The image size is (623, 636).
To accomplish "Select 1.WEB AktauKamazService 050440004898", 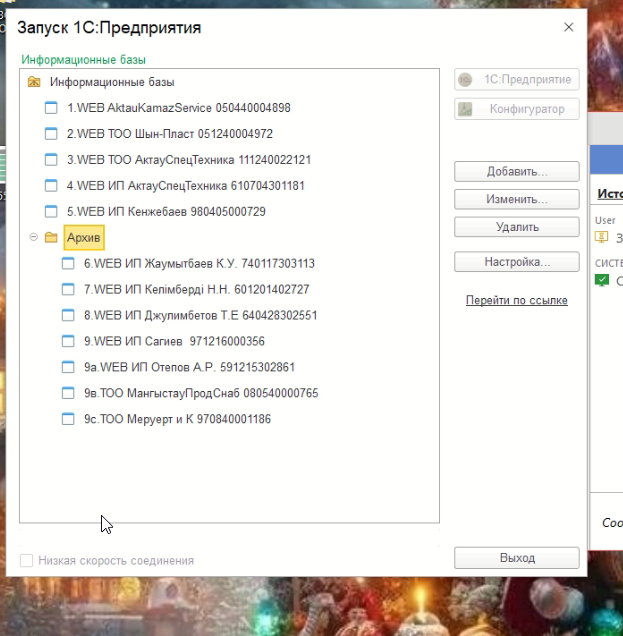I will pyautogui.click(x=179, y=108).
